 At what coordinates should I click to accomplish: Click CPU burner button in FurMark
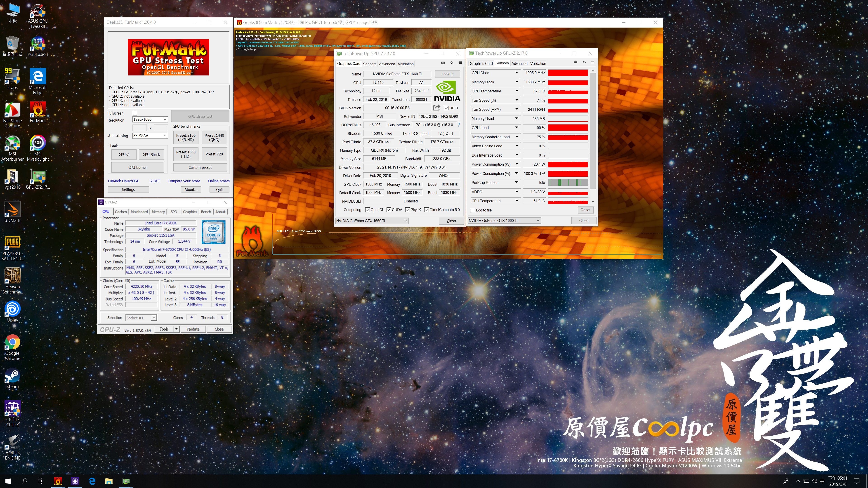pyautogui.click(x=137, y=167)
